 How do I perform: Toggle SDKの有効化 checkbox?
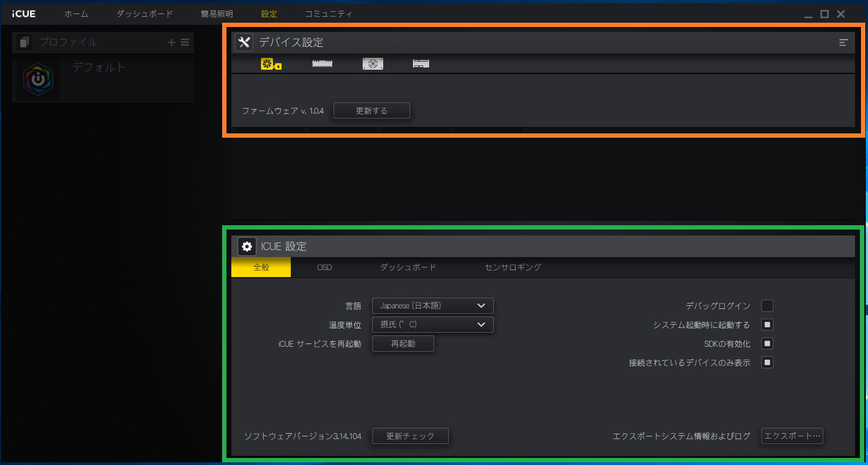(767, 343)
